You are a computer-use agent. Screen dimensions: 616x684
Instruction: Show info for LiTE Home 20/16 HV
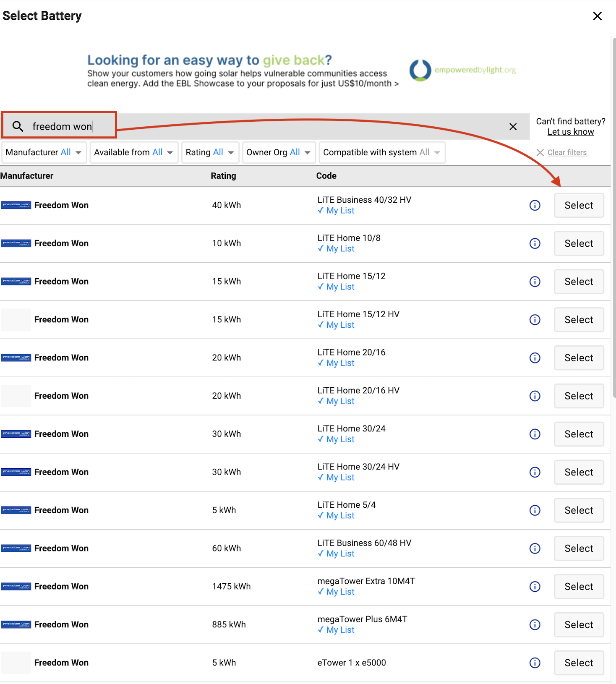click(535, 396)
